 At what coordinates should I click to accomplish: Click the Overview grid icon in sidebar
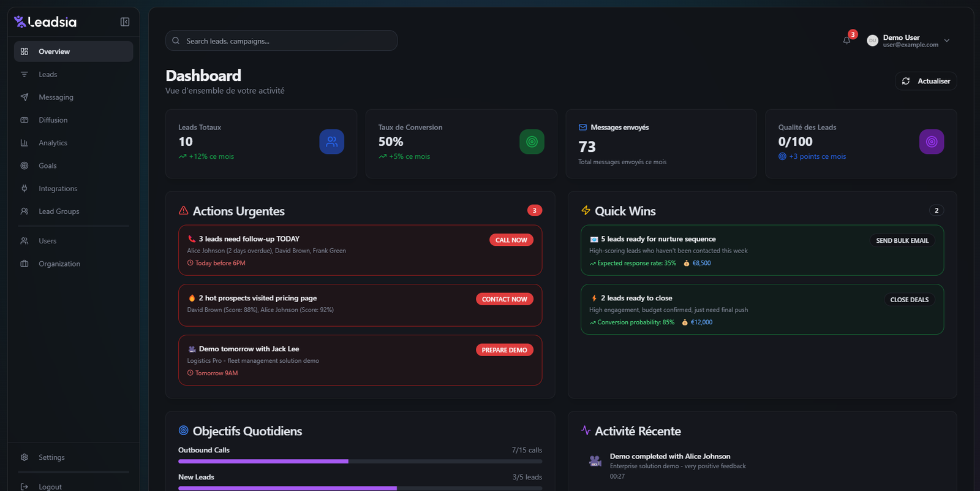pos(24,51)
